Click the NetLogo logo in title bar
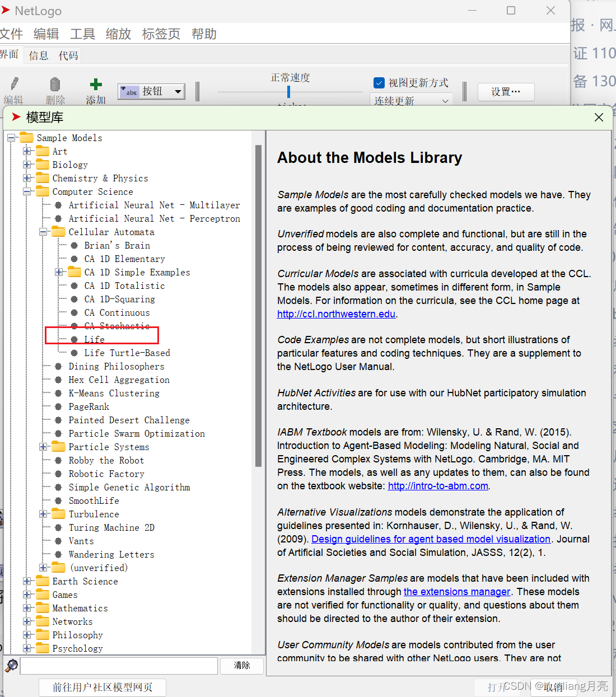Viewport: 616px width, 697px height. pos(6,10)
